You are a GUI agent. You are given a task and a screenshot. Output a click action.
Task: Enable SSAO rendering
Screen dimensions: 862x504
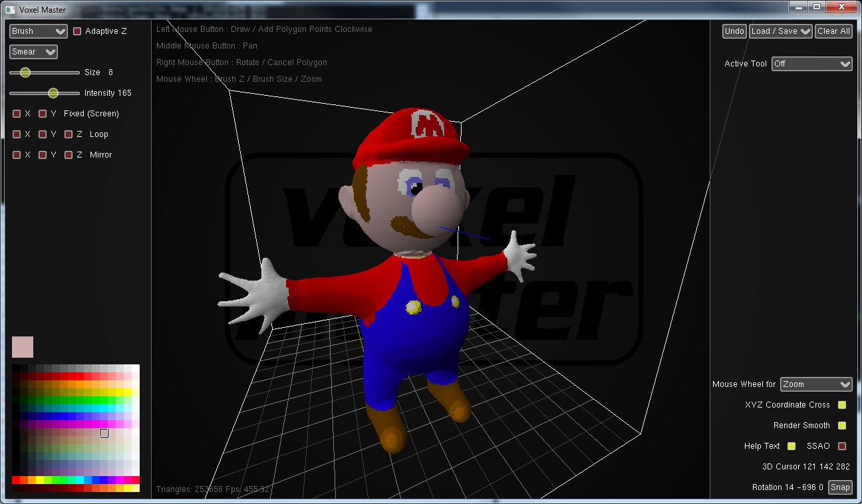coord(842,445)
